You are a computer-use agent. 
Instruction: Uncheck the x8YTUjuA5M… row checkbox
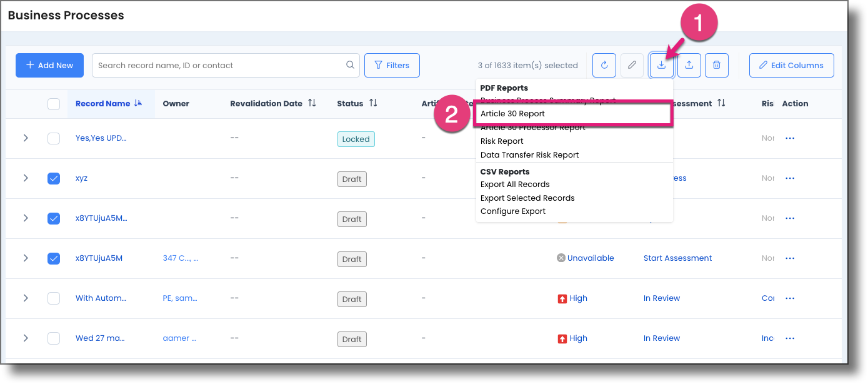(54, 218)
